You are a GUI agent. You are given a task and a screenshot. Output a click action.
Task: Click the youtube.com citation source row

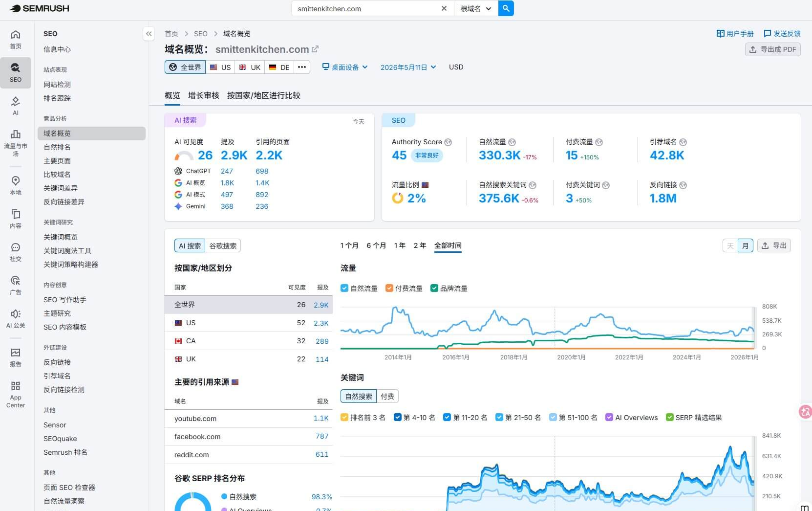[x=249, y=419]
